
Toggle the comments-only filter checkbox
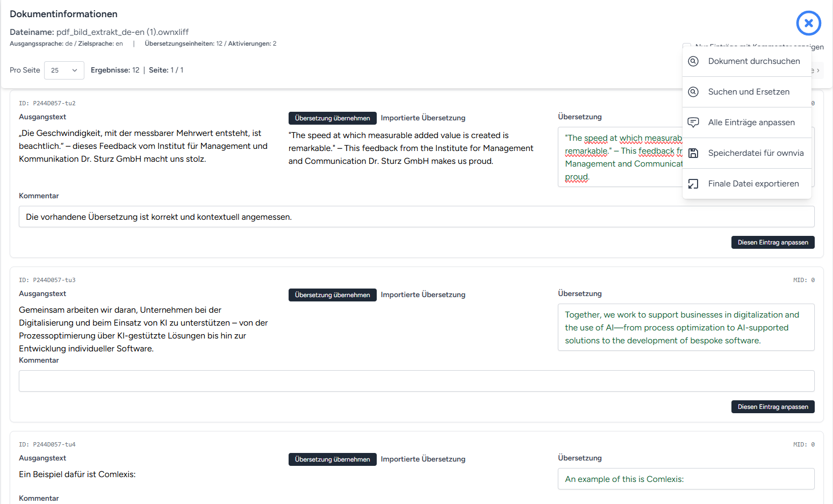pyautogui.click(x=687, y=46)
